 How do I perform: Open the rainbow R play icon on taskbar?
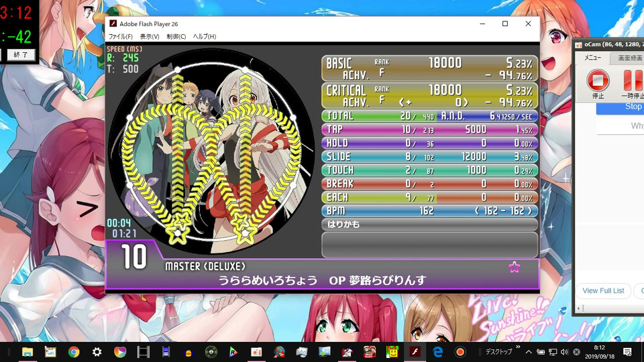[x=233, y=352]
